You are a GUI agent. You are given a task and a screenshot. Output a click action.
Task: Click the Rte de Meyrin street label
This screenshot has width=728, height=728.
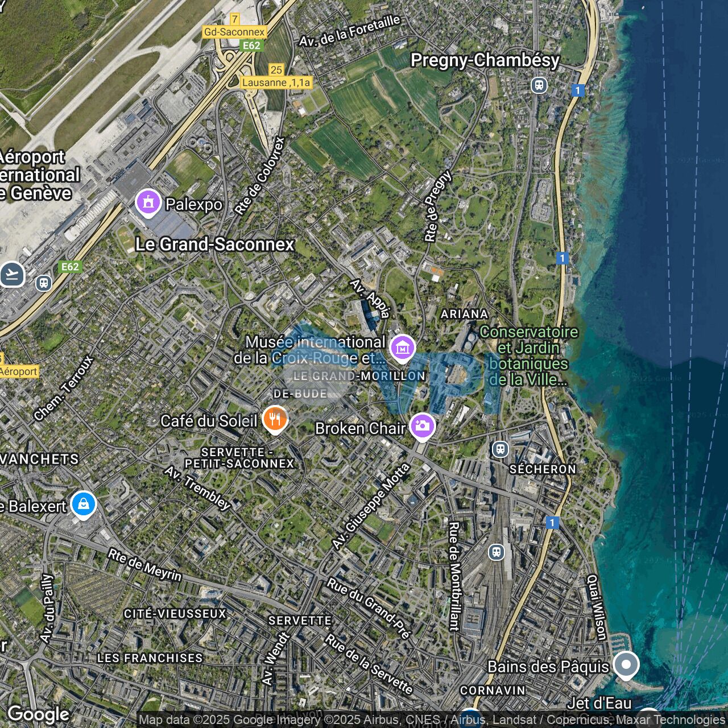145,565
